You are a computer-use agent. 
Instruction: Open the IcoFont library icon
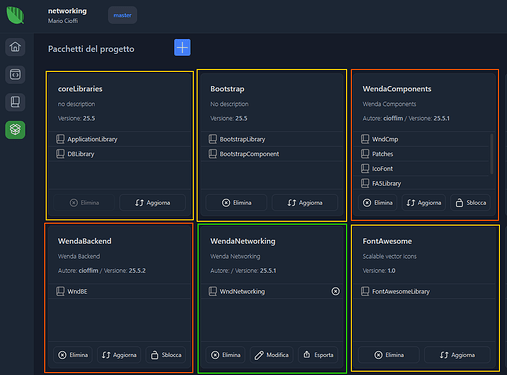tap(365, 168)
